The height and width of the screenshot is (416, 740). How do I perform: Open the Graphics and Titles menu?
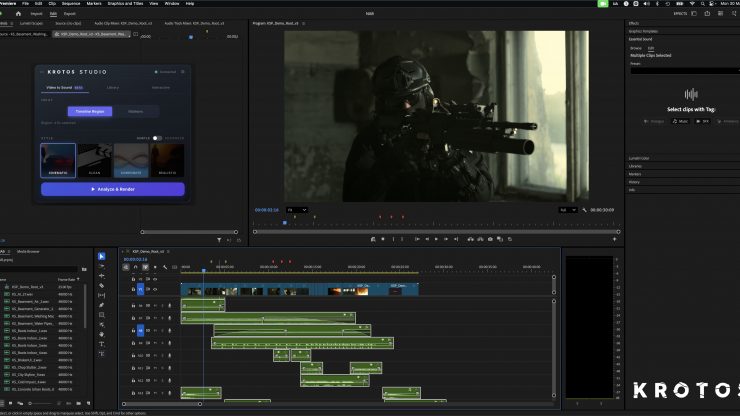tap(125, 3)
